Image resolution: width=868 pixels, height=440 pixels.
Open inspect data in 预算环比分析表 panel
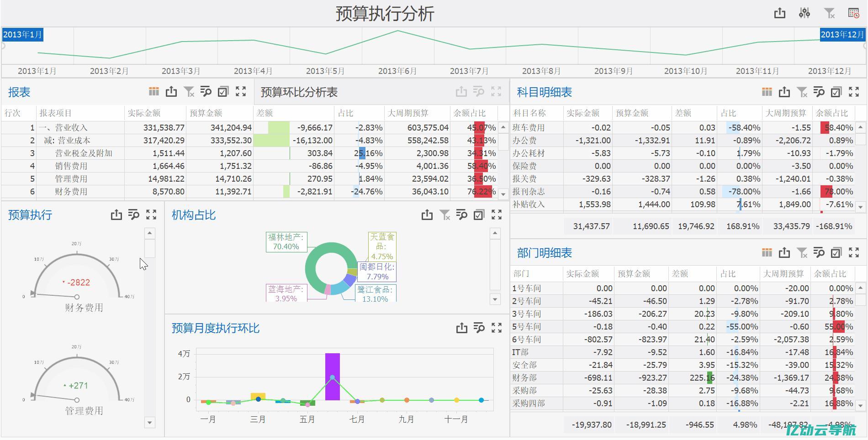[x=479, y=92]
